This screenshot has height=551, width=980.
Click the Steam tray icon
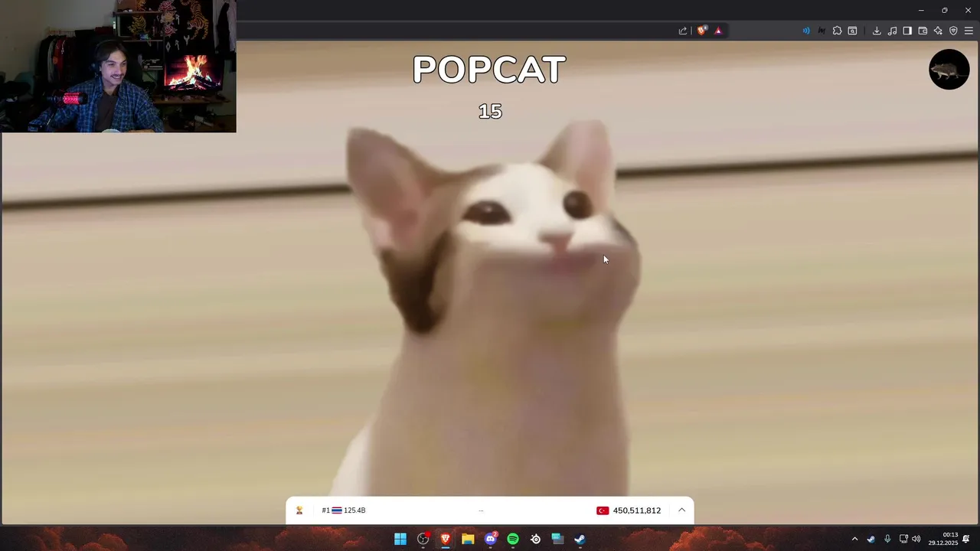[x=871, y=539]
